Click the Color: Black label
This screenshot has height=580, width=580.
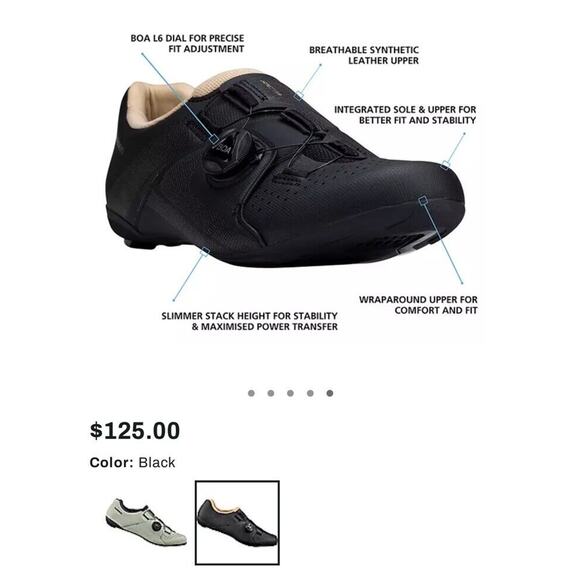coord(132,462)
